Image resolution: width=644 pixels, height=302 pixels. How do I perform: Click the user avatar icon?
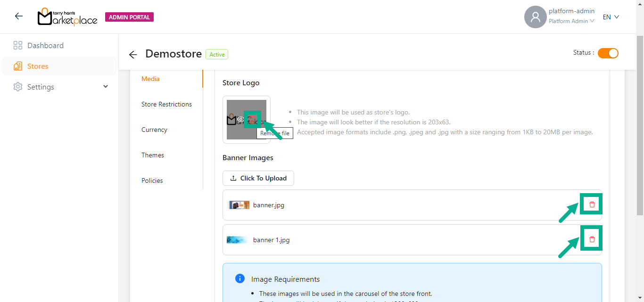(535, 17)
